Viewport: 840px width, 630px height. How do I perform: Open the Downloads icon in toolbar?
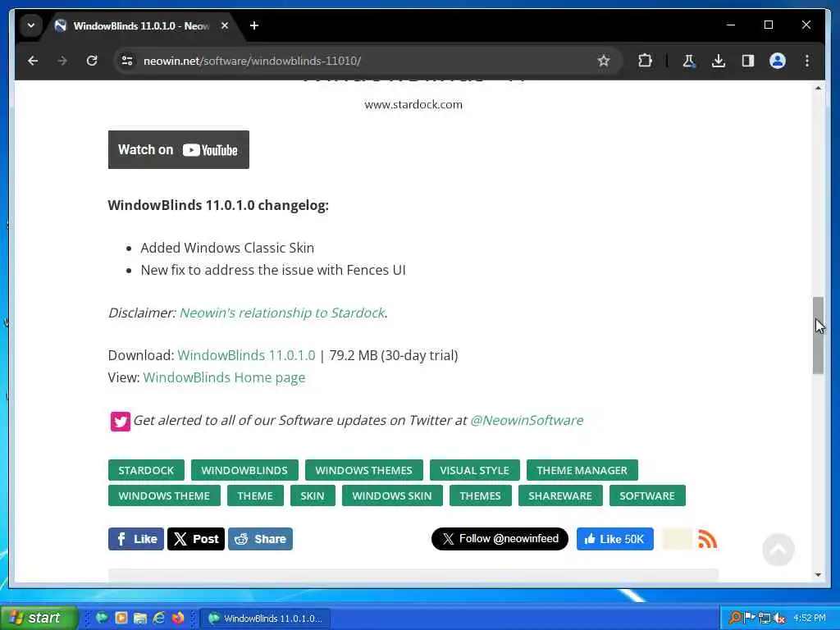tap(719, 61)
